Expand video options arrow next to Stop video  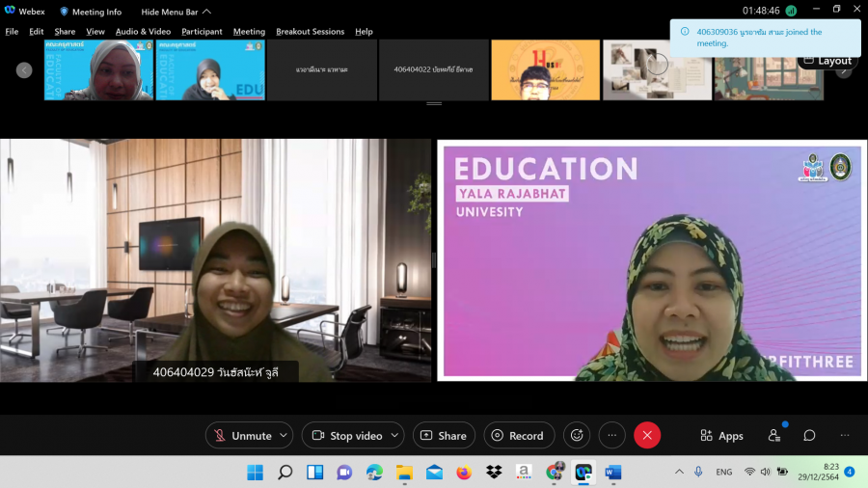[x=394, y=436]
